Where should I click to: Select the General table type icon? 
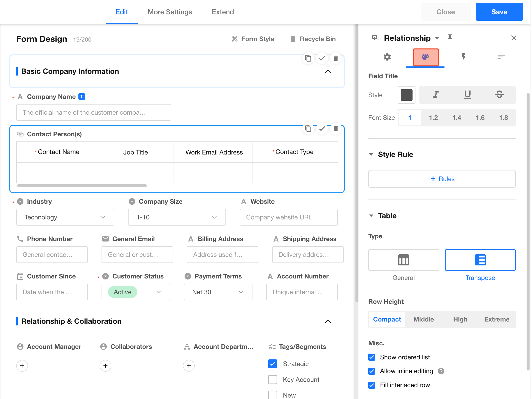(403, 260)
